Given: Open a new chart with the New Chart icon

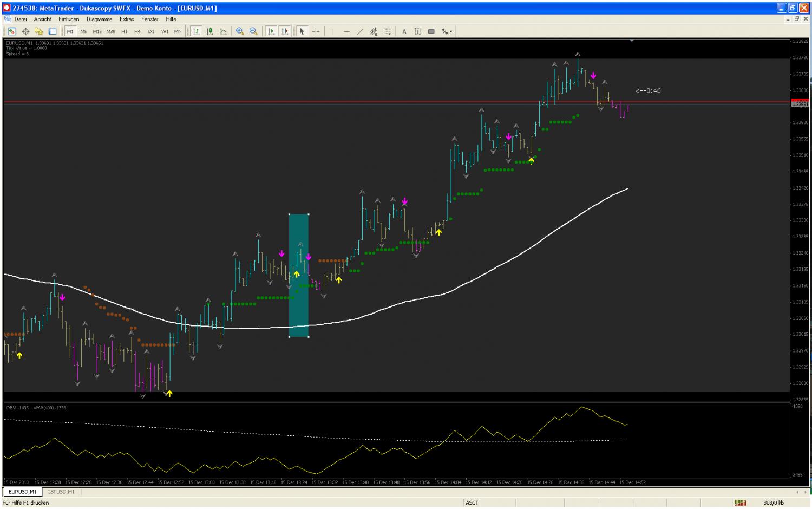Looking at the screenshot, I should pyautogui.click(x=11, y=31).
